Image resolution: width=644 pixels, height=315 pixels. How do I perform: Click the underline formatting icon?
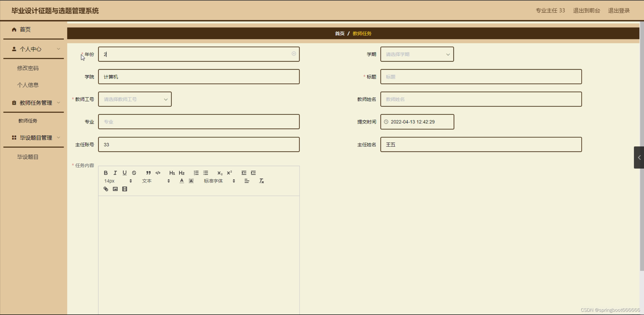click(x=124, y=173)
